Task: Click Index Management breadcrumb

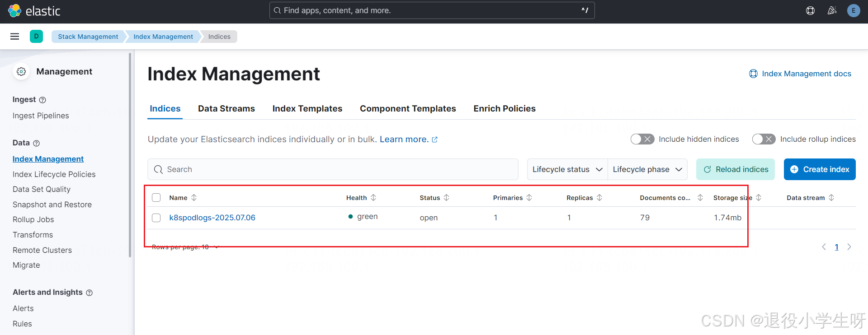Action: 163,37
